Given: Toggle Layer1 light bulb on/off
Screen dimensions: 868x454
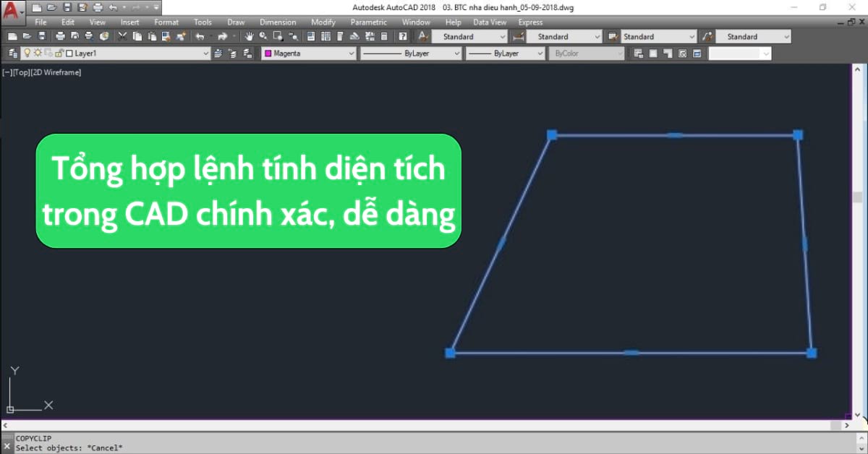Looking at the screenshot, I should point(27,53).
